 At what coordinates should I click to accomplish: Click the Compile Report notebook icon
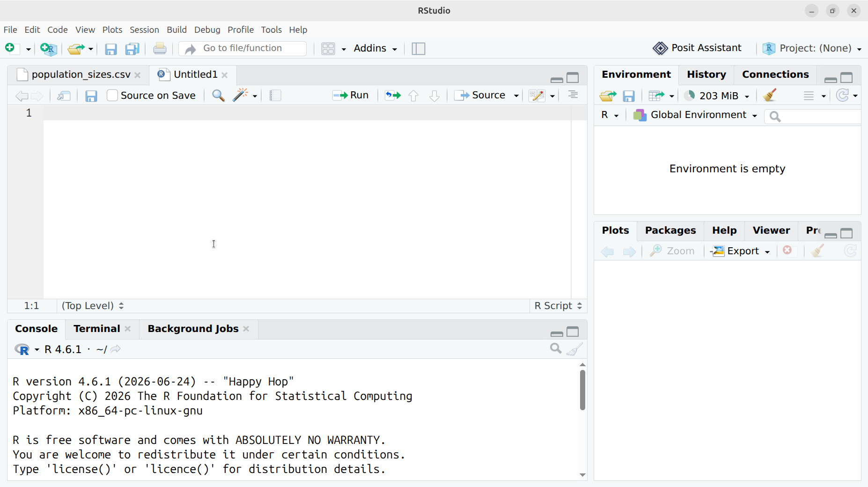(x=276, y=96)
